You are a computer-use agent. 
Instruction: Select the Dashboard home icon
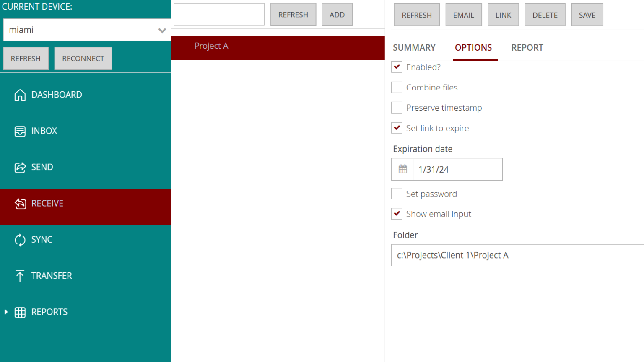point(20,95)
